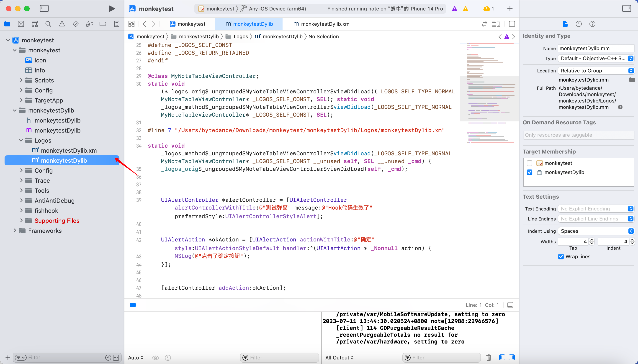This screenshot has width=638, height=364.
Task: Increase Tab width with the stepper
Action: pyautogui.click(x=592, y=240)
